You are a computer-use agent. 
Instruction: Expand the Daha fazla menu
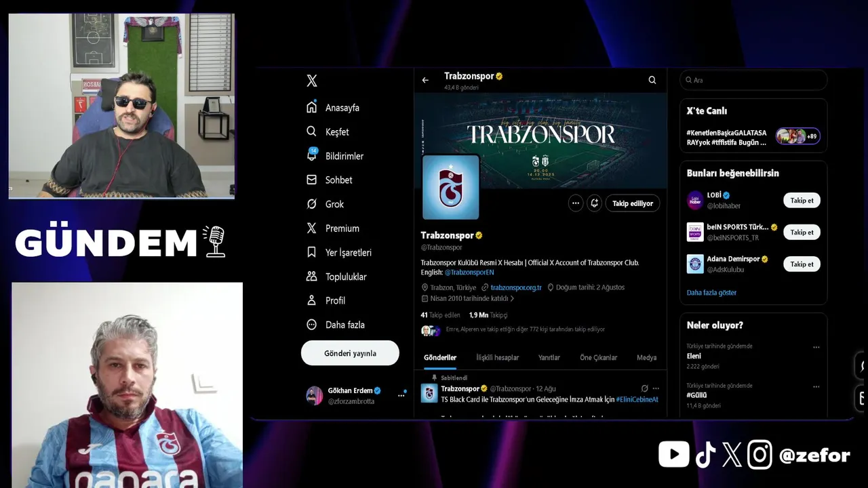pyautogui.click(x=336, y=325)
